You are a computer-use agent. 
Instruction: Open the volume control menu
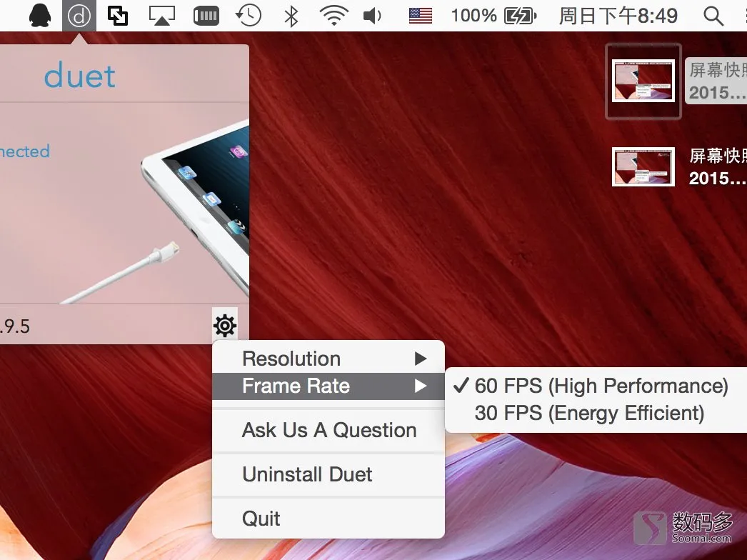(373, 16)
